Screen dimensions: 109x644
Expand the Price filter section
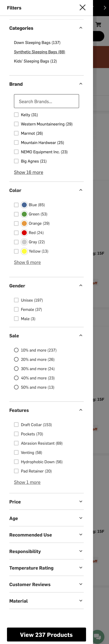pyautogui.click(x=81, y=502)
